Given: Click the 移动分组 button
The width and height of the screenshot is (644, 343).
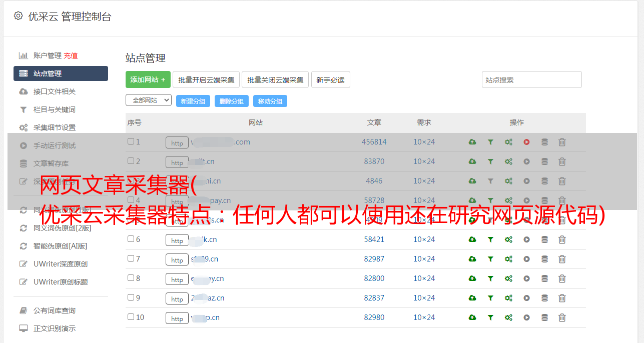Looking at the screenshot, I should pos(270,101).
